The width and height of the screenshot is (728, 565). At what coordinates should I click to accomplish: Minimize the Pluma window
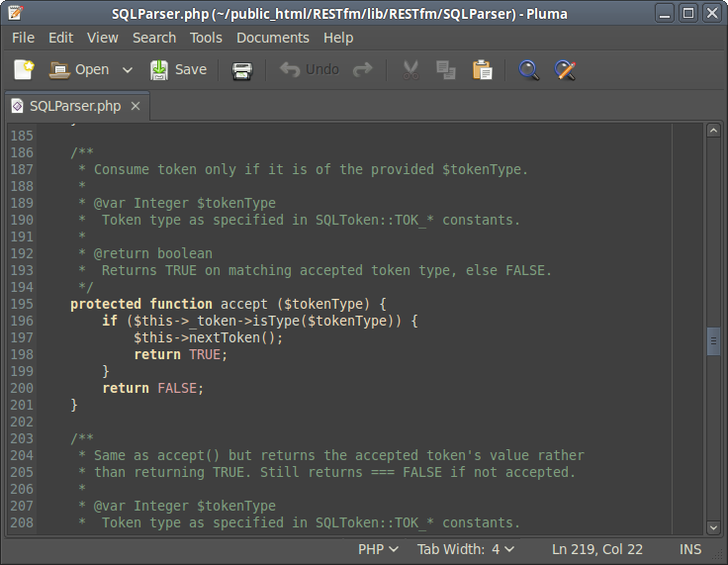coord(665,14)
